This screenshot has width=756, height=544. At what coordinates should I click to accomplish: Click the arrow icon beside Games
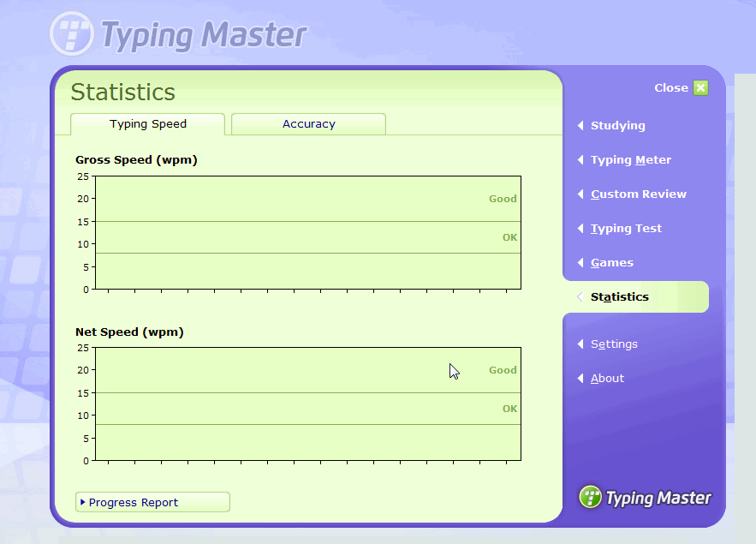pos(580,262)
